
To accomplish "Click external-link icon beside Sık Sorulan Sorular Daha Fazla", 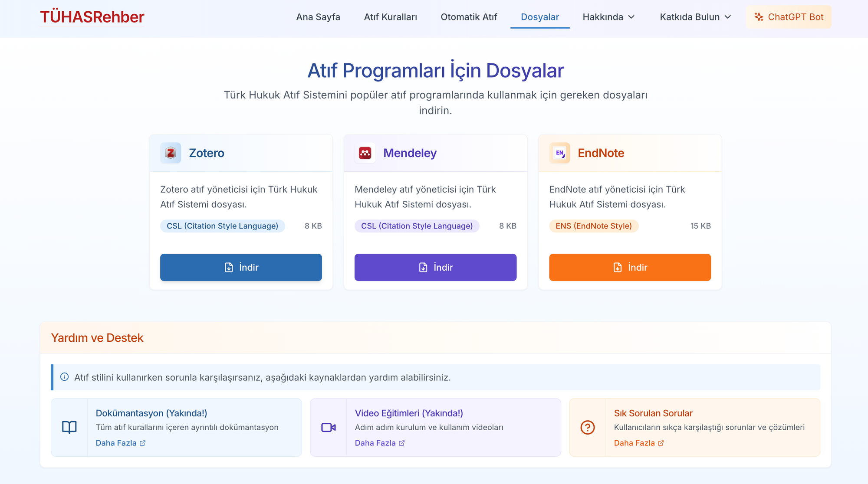I will [x=661, y=443].
